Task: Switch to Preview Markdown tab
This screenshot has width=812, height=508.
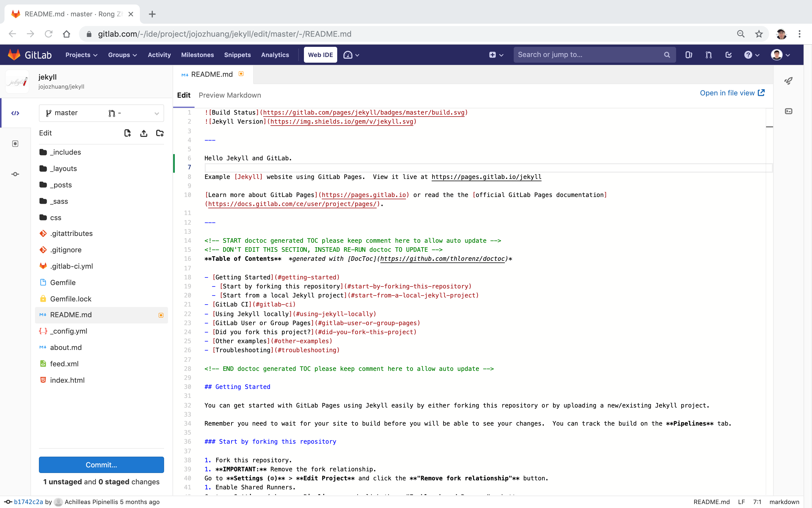Action: (x=230, y=95)
